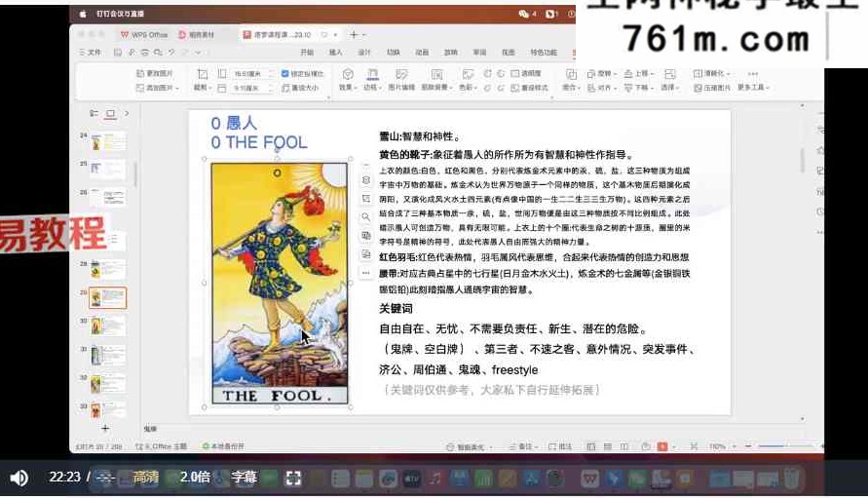Select slide thumbnail 26

pyautogui.click(x=108, y=198)
